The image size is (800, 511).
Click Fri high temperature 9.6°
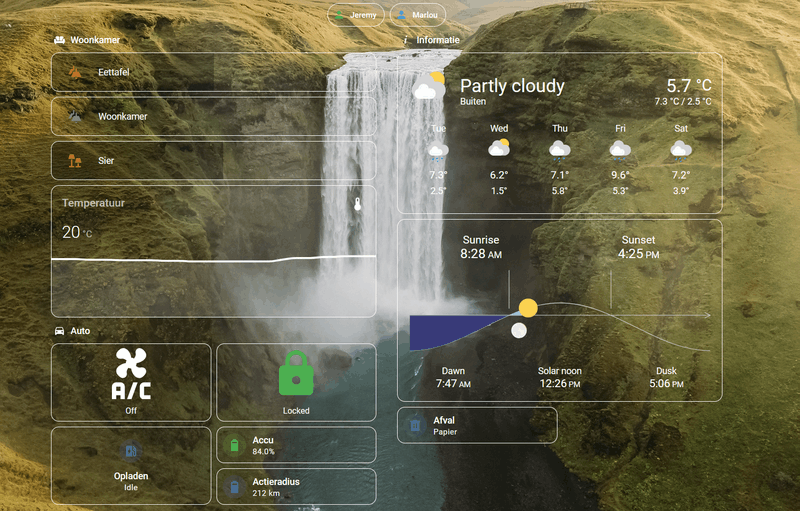620,175
